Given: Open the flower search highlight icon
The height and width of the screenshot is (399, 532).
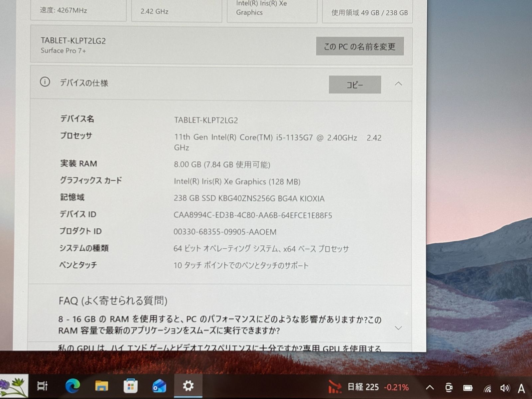Looking at the screenshot, I should (x=14, y=386).
